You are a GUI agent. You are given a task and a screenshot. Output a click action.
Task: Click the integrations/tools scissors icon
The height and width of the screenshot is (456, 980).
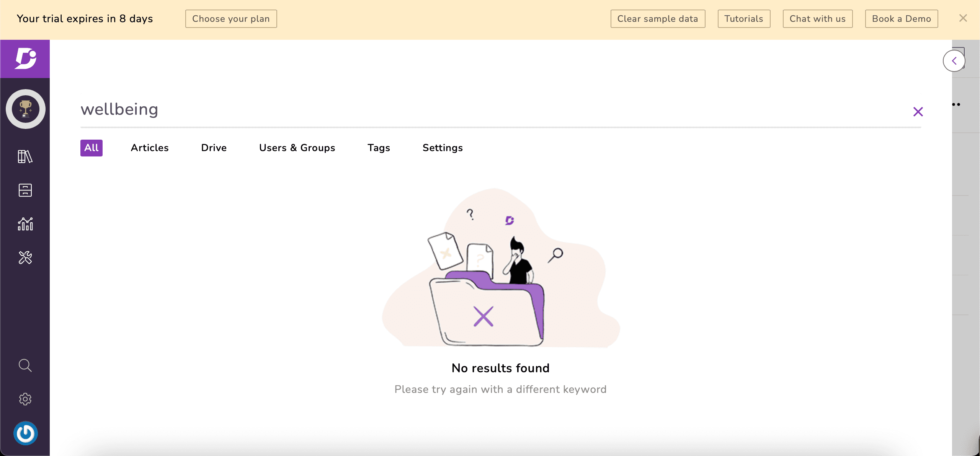[25, 257]
